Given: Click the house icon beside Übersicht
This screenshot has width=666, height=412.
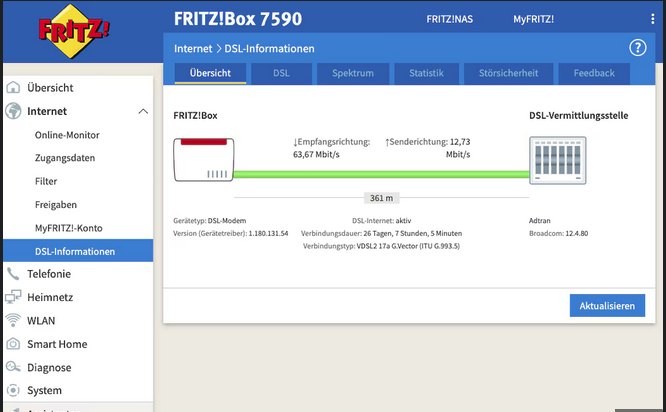Looking at the screenshot, I should (x=13, y=87).
